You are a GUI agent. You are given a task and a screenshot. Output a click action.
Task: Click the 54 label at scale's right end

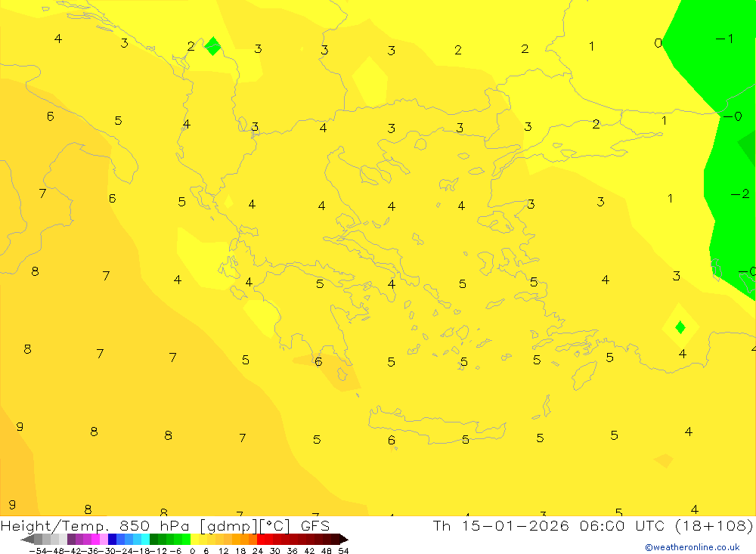[343, 551]
